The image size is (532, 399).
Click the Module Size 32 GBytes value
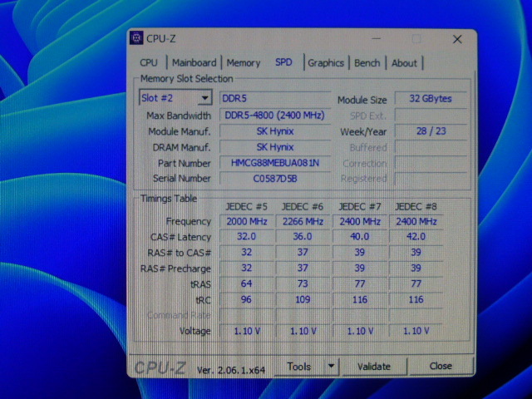coord(431,98)
